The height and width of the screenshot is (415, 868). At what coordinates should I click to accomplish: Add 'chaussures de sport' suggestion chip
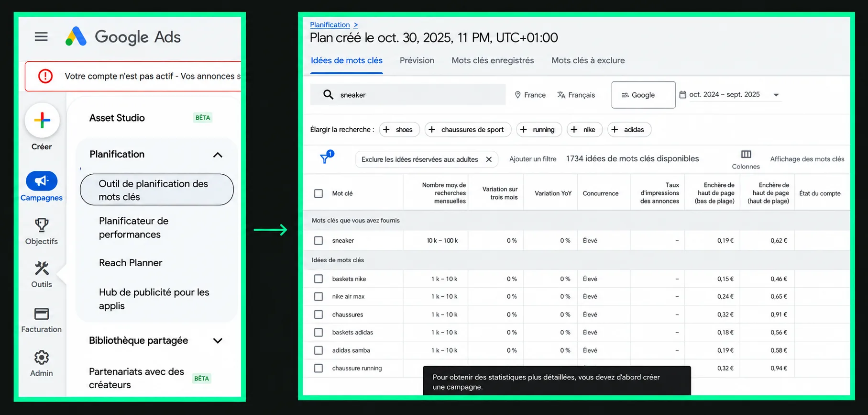(468, 130)
